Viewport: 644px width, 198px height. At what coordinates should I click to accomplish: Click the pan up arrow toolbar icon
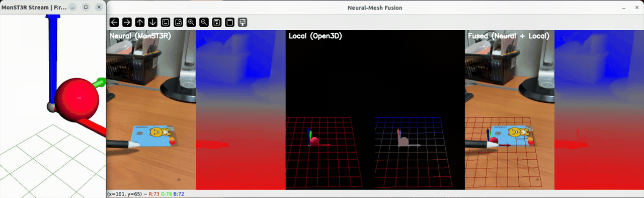tap(140, 22)
